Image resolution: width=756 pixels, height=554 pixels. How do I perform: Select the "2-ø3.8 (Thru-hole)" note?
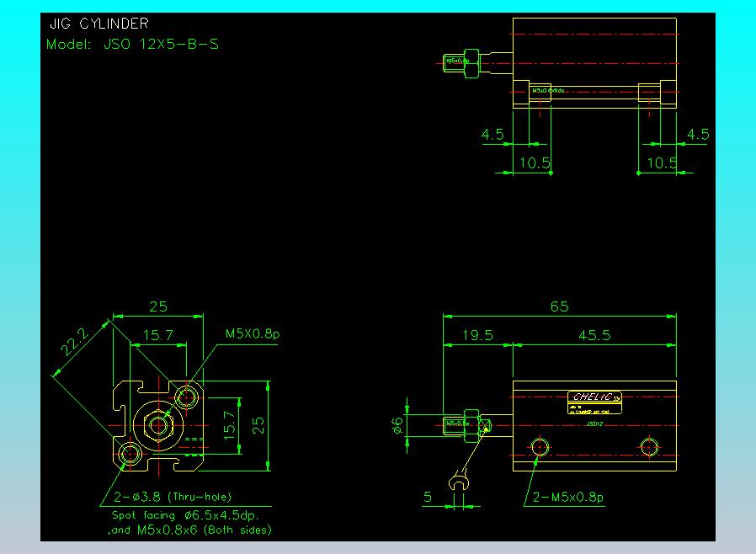tap(173, 497)
